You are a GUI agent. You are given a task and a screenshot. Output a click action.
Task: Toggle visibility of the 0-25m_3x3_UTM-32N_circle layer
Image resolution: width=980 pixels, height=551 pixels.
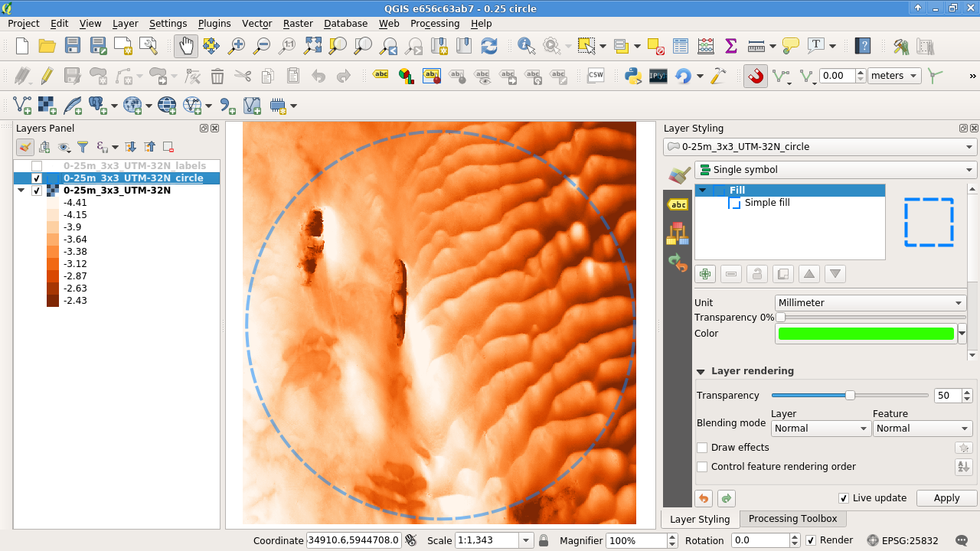[x=37, y=178]
